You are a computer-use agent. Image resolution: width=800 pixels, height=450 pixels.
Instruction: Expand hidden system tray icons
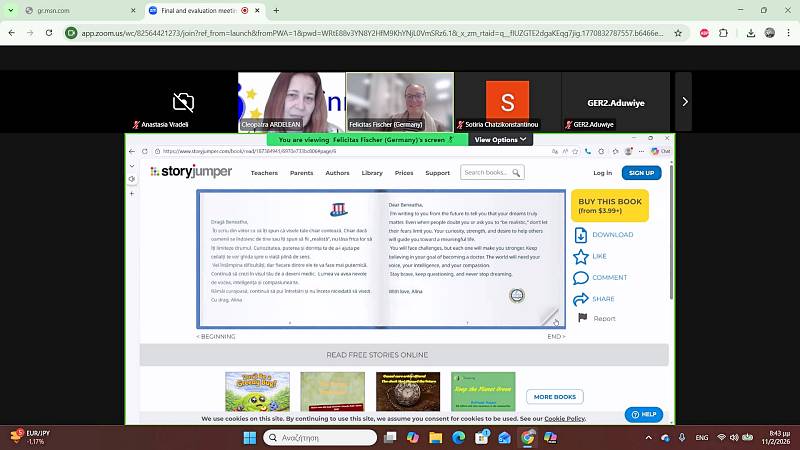coord(648,438)
